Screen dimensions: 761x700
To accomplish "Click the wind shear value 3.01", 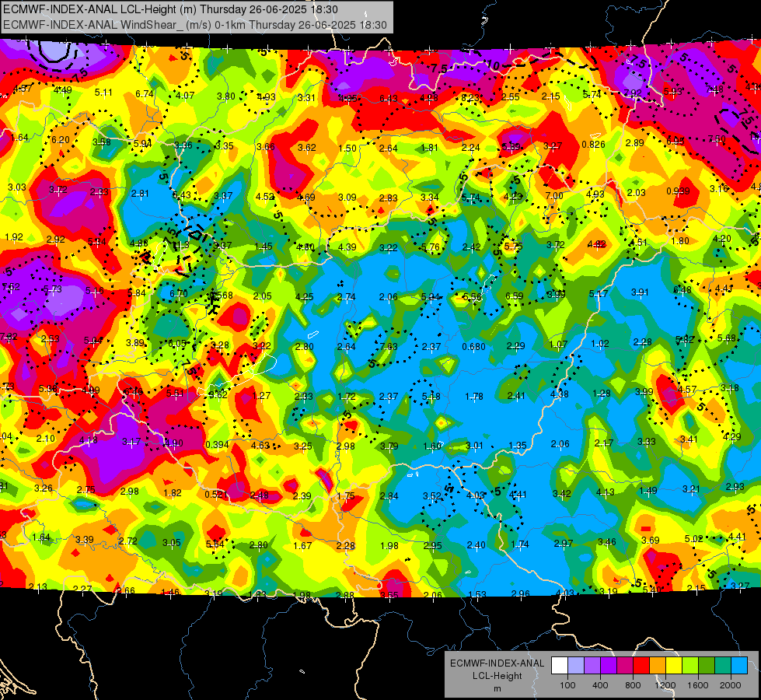I will pos(474,446).
